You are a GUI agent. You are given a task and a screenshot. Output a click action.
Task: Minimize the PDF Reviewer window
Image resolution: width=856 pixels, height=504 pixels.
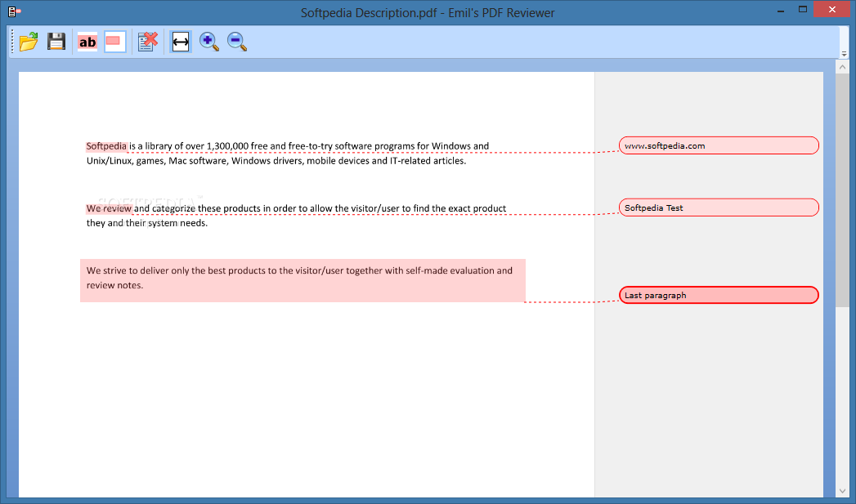click(781, 10)
